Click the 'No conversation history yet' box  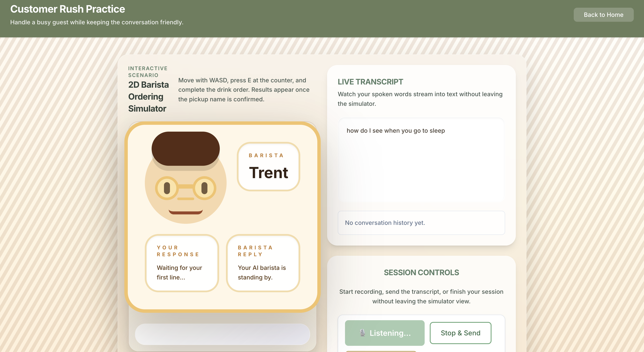[x=421, y=223]
